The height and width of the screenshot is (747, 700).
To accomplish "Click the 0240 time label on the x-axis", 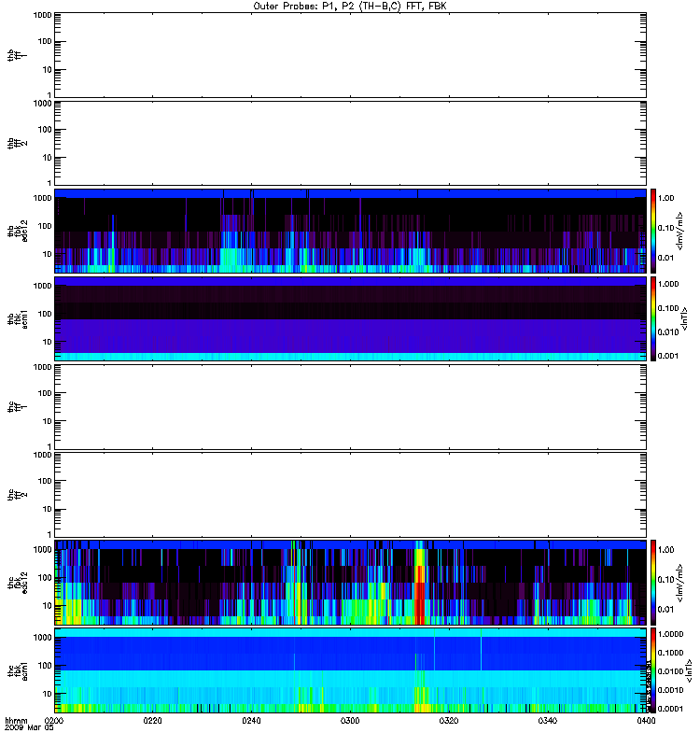I will 251,720.
